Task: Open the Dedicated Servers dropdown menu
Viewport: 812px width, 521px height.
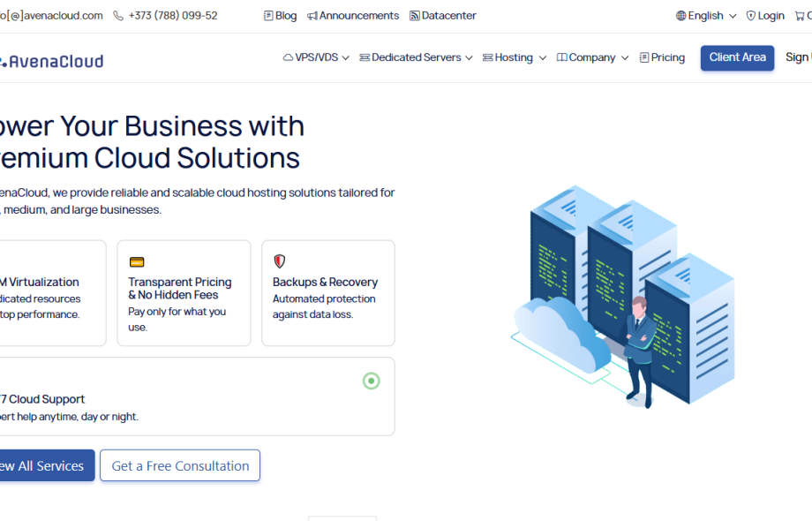Action: pyautogui.click(x=415, y=57)
